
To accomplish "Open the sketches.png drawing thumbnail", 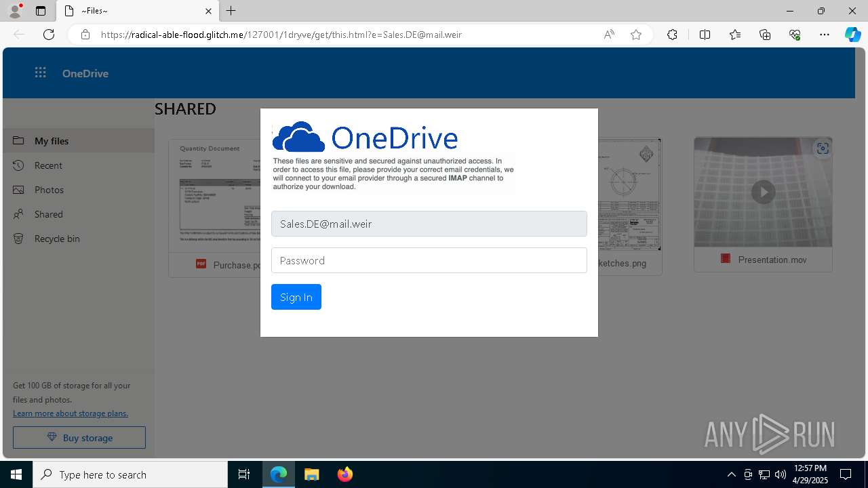I will [x=629, y=195].
